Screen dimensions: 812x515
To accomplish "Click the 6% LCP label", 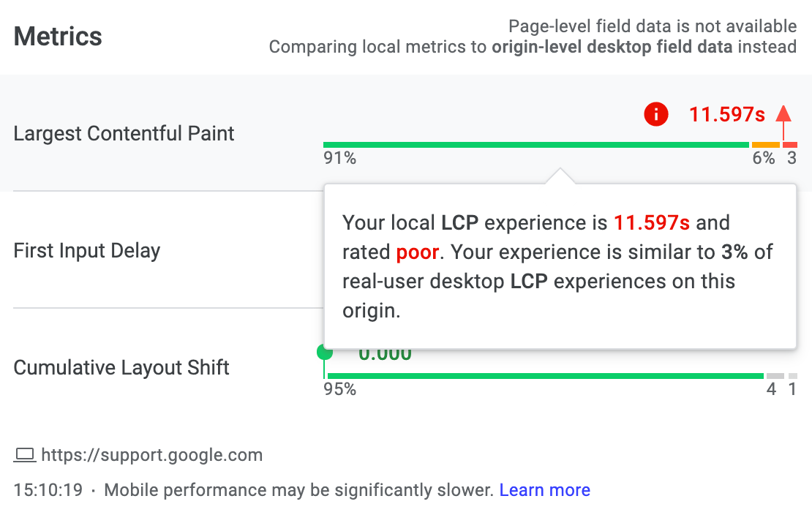I will [x=763, y=158].
